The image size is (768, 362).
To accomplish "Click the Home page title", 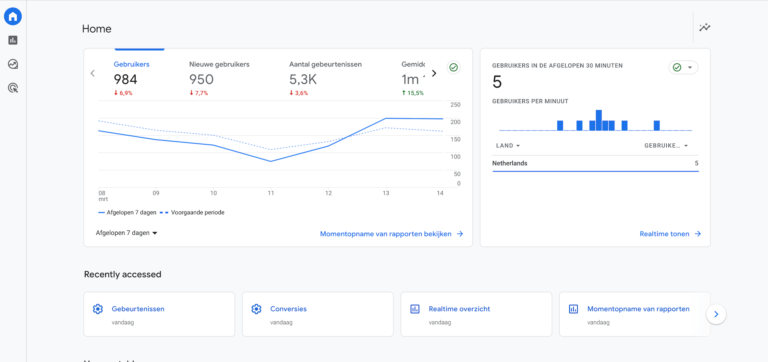I will [x=96, y=29].
